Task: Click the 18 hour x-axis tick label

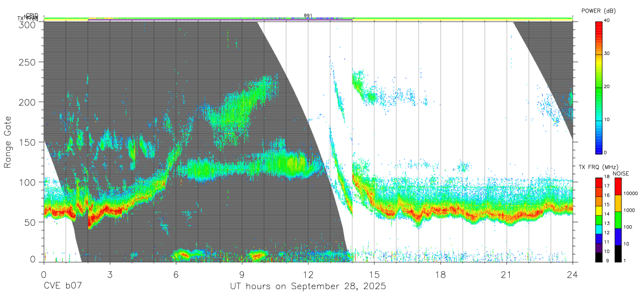Action: (440, 274)
